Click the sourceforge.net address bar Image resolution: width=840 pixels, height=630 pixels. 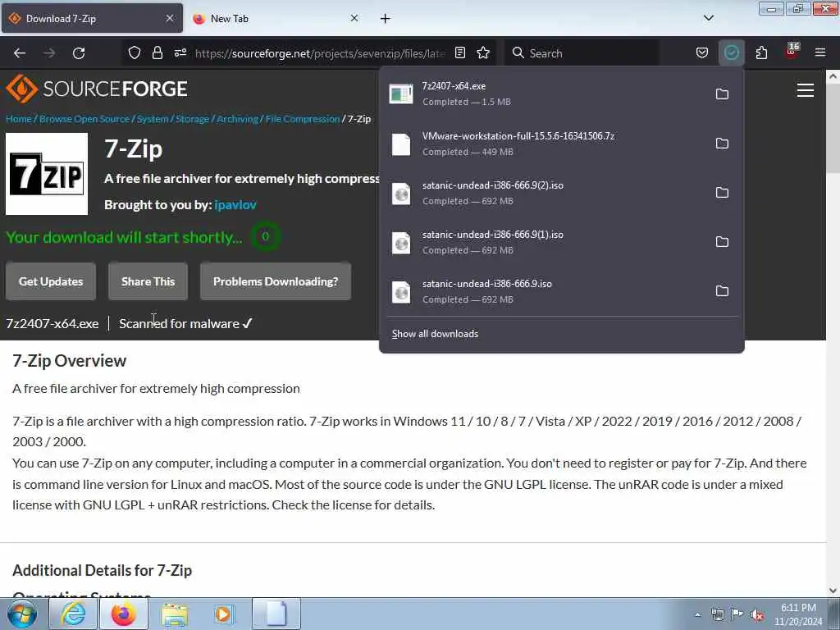click(321, 53)
